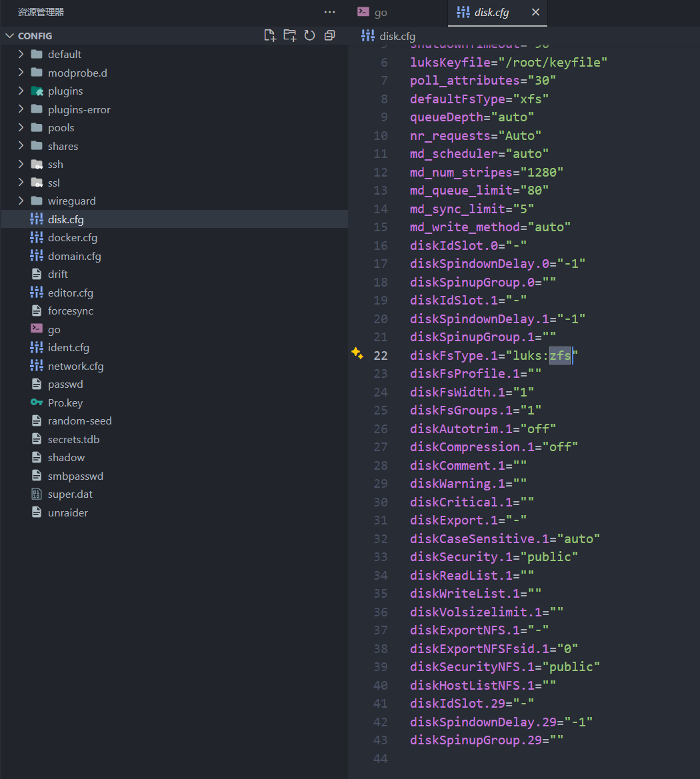Click the ssh folder key icon
Image resolution: width=700 pixels, height=779 pixels.
pyautogui.click(x=37, y=165)
